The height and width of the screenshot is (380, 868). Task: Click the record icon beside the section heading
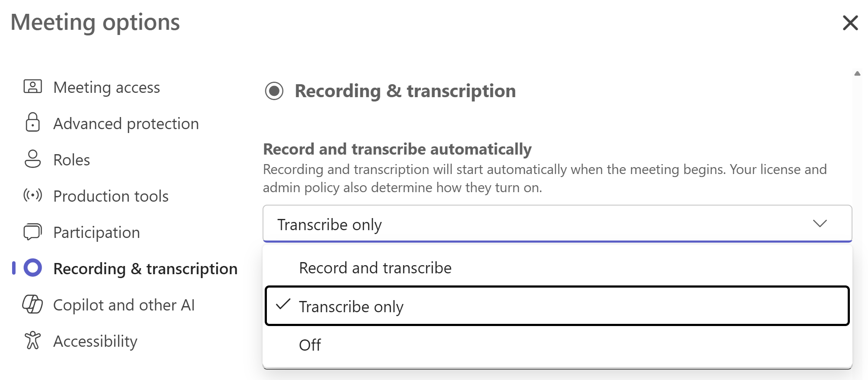point(274,91)
